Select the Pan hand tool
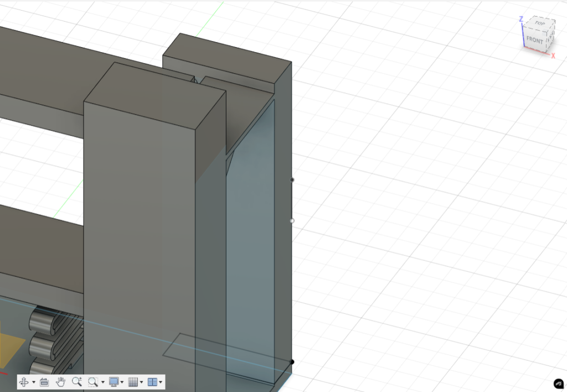The height and width of the screenshot is (392, 567). [61, 382]
